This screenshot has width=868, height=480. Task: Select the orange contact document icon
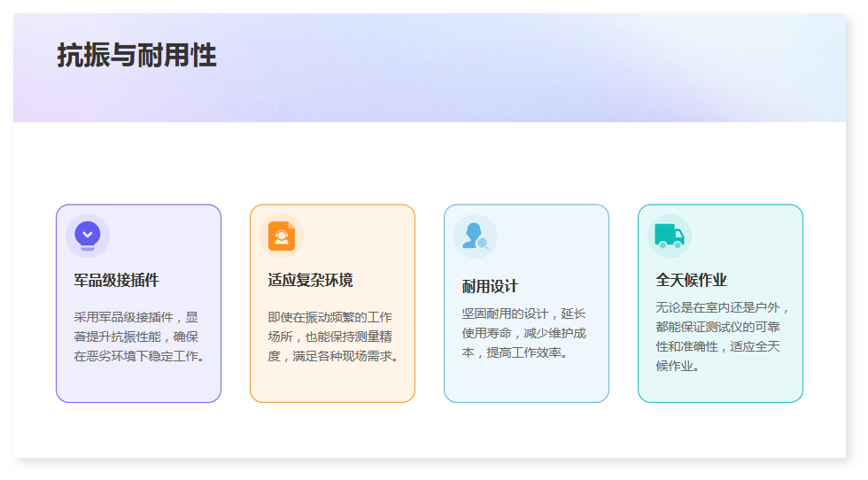tap(281, 236)
